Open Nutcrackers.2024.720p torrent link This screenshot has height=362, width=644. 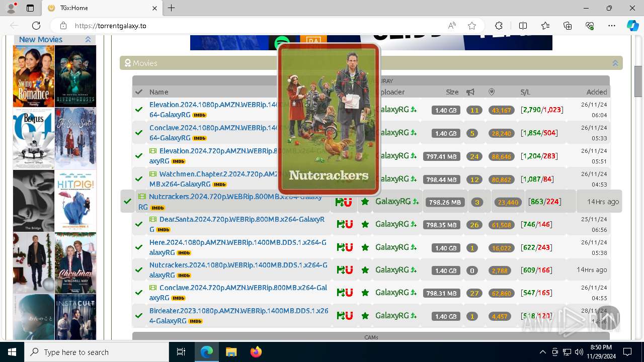pyautogui.click(x=230, y=202)
